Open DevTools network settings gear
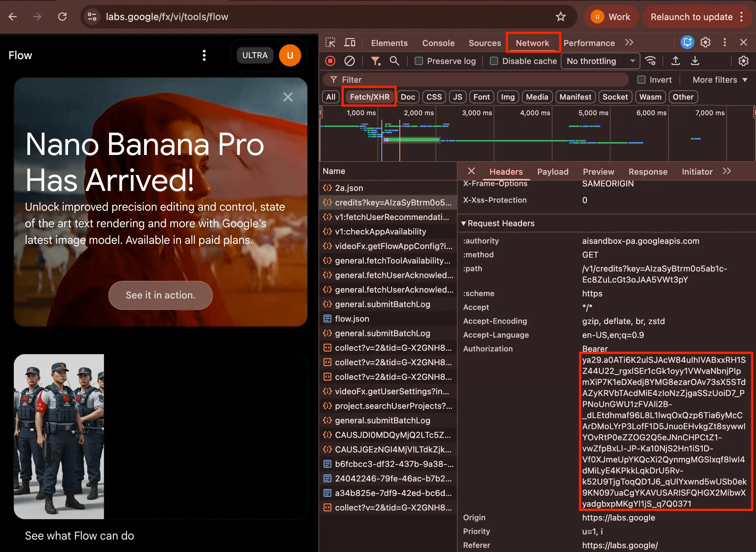 tap(743, 61)
